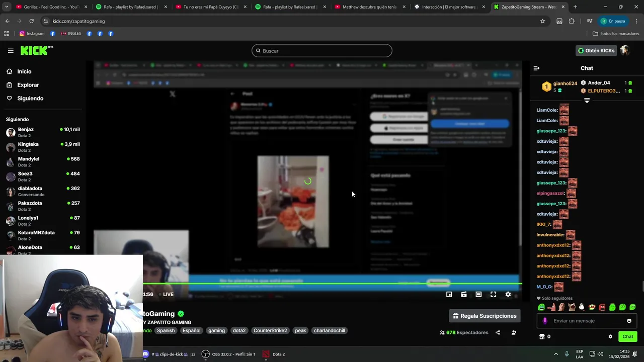
Task: Insert the first green crying emote
Action: pos(541,307)
